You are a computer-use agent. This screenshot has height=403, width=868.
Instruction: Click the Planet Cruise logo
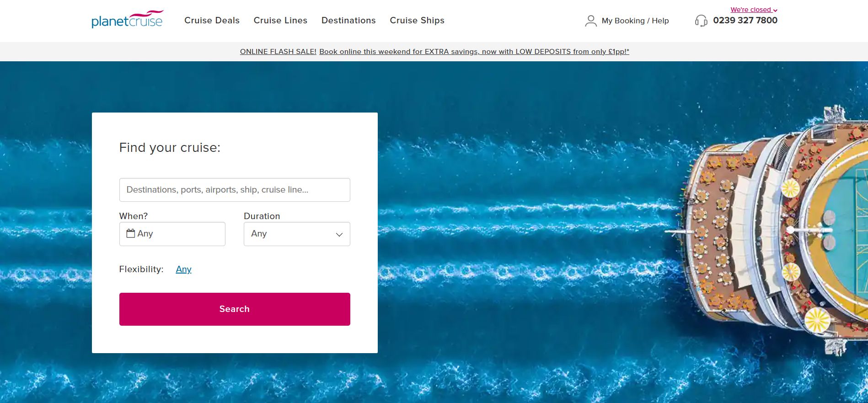127,20
